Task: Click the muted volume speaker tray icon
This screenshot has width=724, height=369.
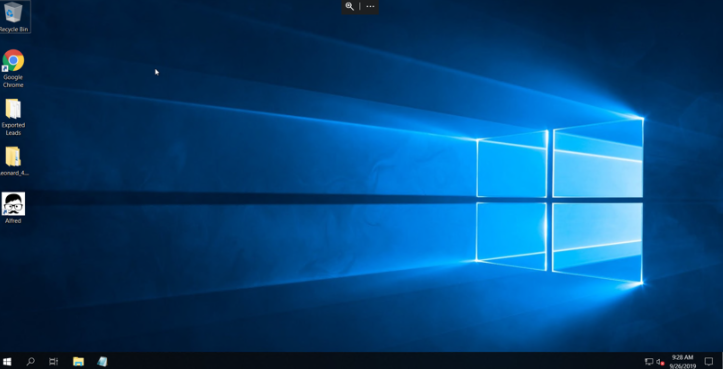Action: pos(660,362)
